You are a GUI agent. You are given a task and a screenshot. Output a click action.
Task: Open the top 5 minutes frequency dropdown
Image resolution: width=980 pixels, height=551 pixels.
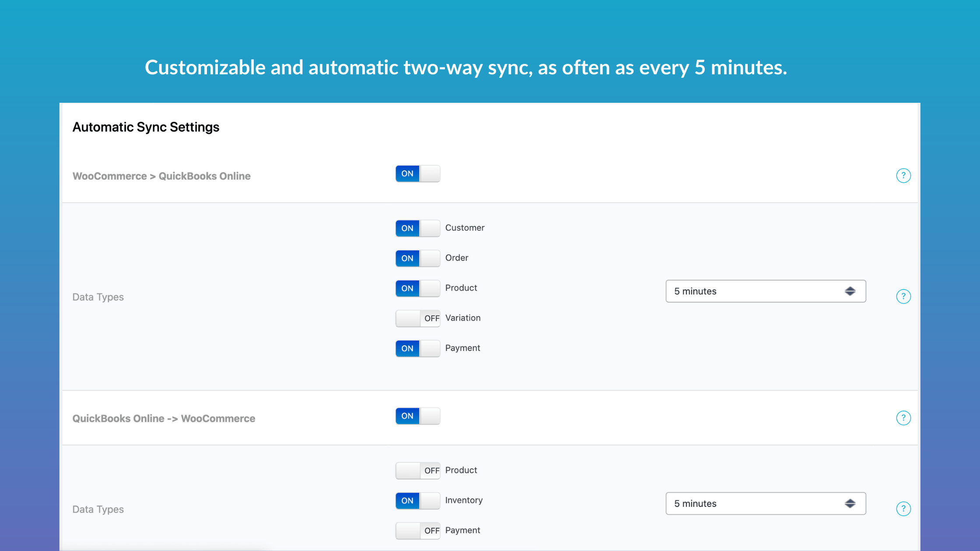(766, 291)
